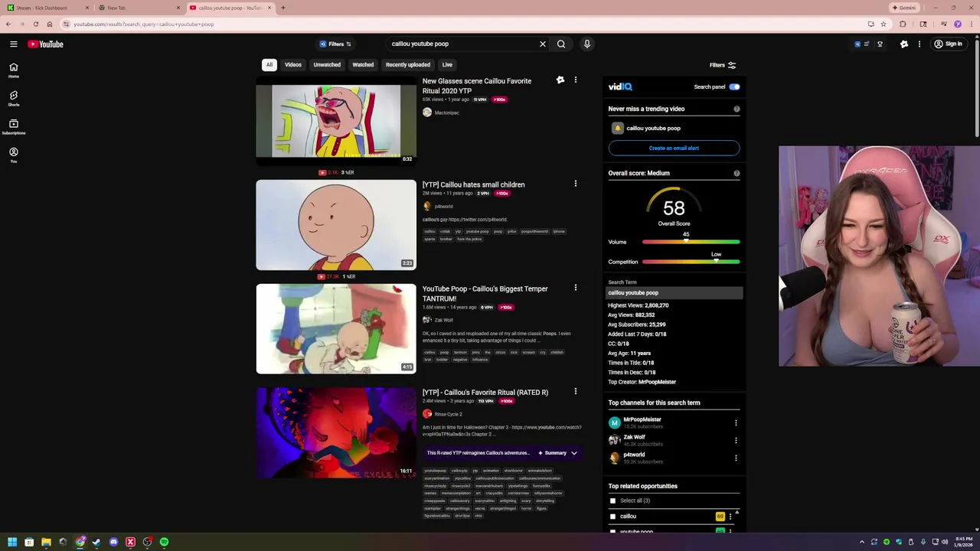Open Discord from the taskbar

click(113, 542)
